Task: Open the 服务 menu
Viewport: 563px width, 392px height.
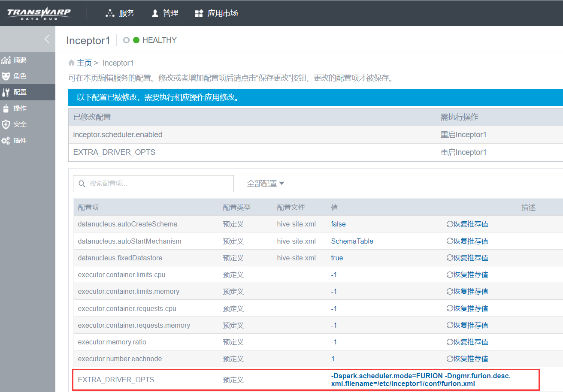Action: [x=120, y=13]
